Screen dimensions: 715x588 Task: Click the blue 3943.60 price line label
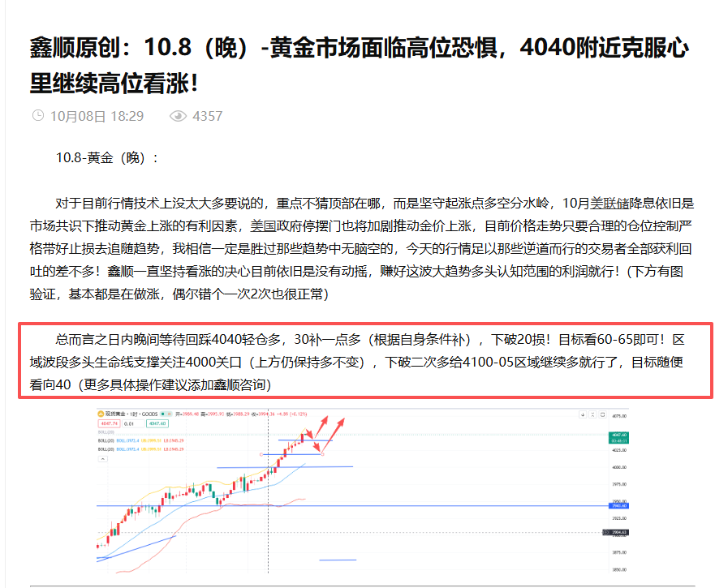pyautogui.click(x=619, y=506)
